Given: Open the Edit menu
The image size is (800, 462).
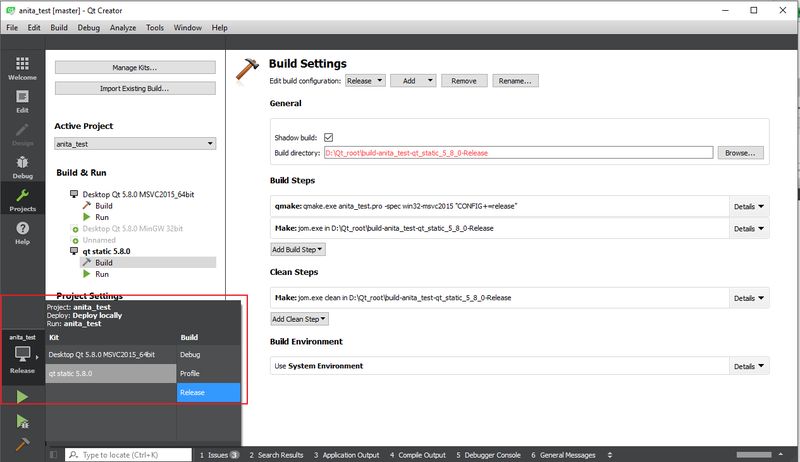Looking at the screenshot, I should [34, 28].
